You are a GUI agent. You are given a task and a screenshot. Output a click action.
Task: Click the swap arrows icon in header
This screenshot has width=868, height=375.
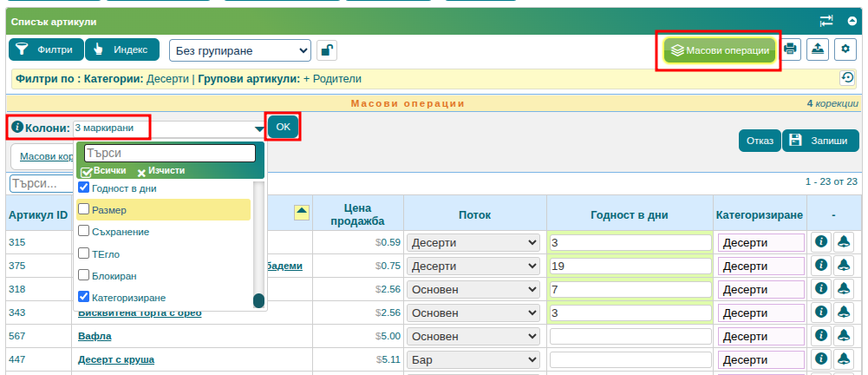point(826,20)
